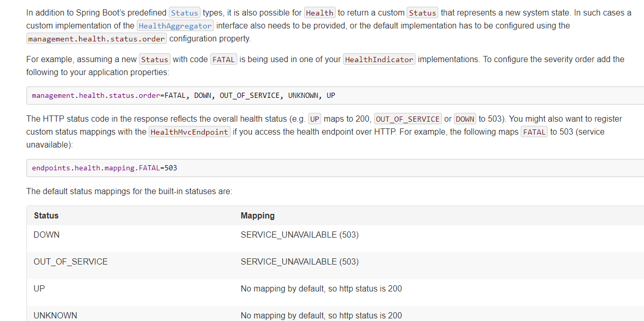Click the status order configuration code block

click(181, 95)
